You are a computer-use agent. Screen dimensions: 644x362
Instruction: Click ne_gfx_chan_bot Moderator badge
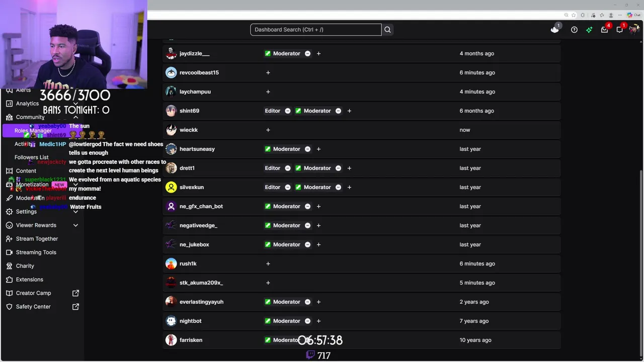point(282,206)
